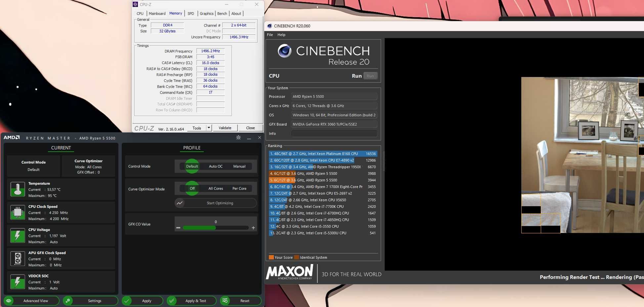Click the Reset button in Ryzen Master

pos(240,301)
